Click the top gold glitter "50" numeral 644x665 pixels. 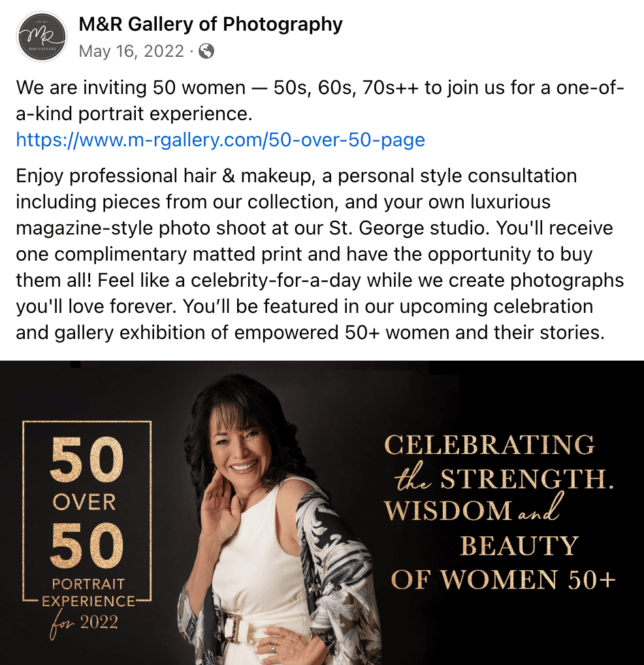[86, 460]
